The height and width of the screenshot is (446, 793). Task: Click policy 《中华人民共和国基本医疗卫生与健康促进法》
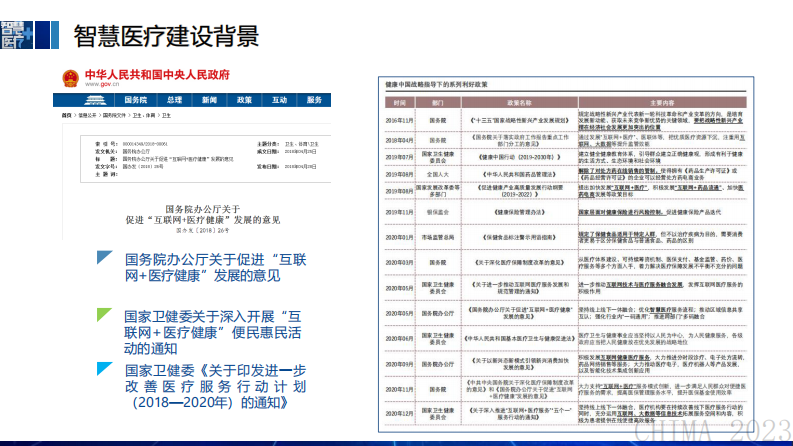[519, 339]
